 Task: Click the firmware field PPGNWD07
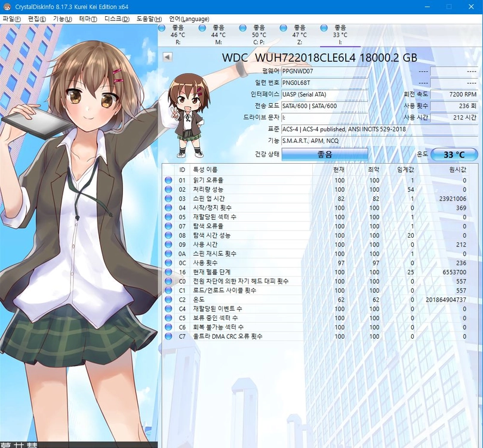coord(325,72)
